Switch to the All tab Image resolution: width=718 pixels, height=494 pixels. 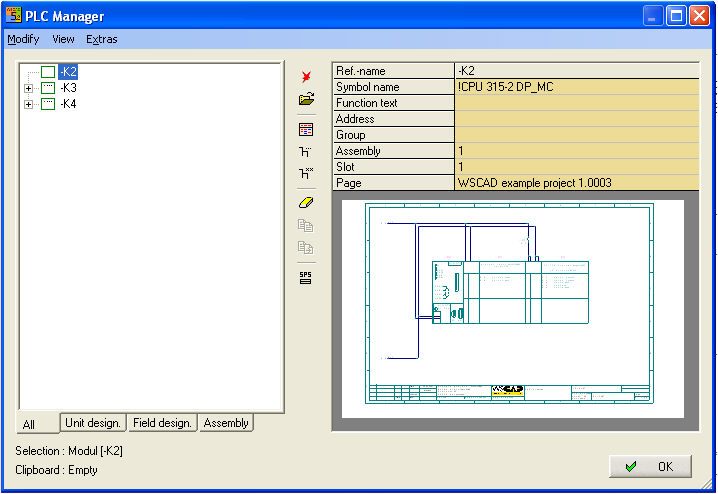pyautogui.click(x=38, y=423)
